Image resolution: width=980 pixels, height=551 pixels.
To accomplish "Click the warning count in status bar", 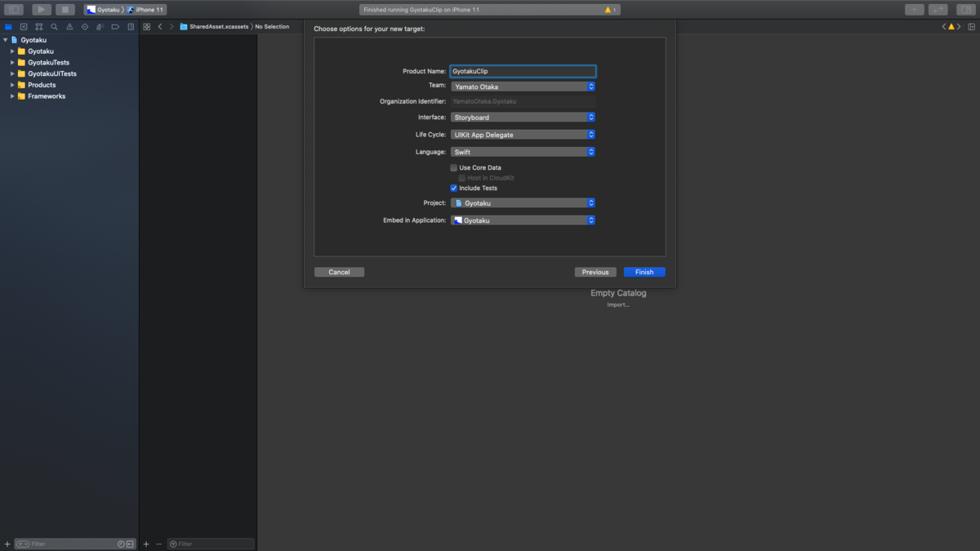I will (x=611, y=10).
